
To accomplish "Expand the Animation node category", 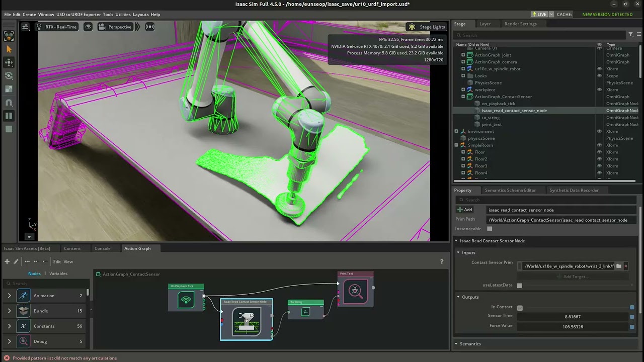I will (x=9, y=296).
